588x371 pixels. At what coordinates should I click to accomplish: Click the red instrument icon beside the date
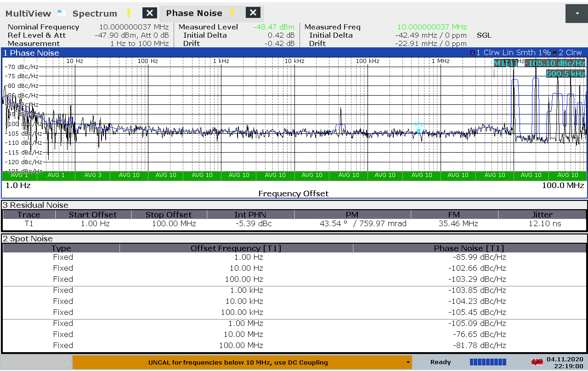[x=536, y=362]
